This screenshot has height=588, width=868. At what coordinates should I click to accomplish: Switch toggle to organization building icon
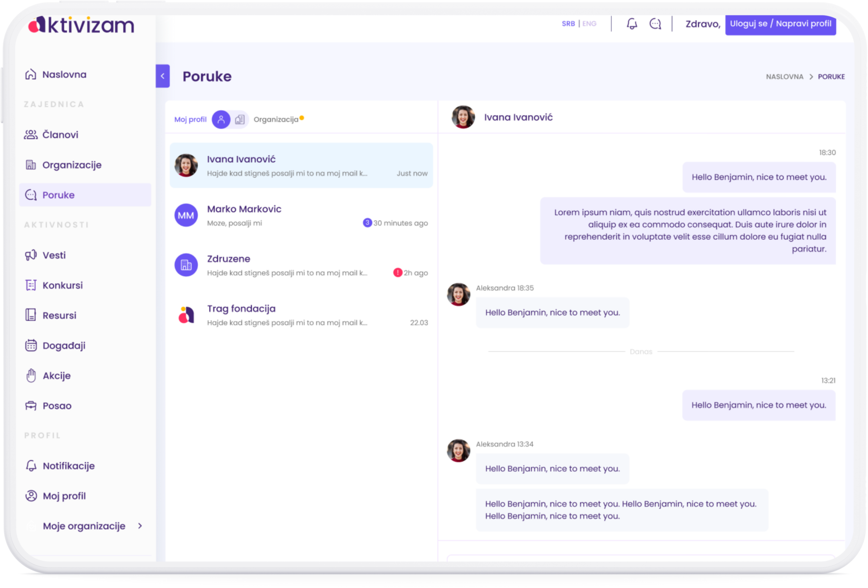[x=239, y=120]
